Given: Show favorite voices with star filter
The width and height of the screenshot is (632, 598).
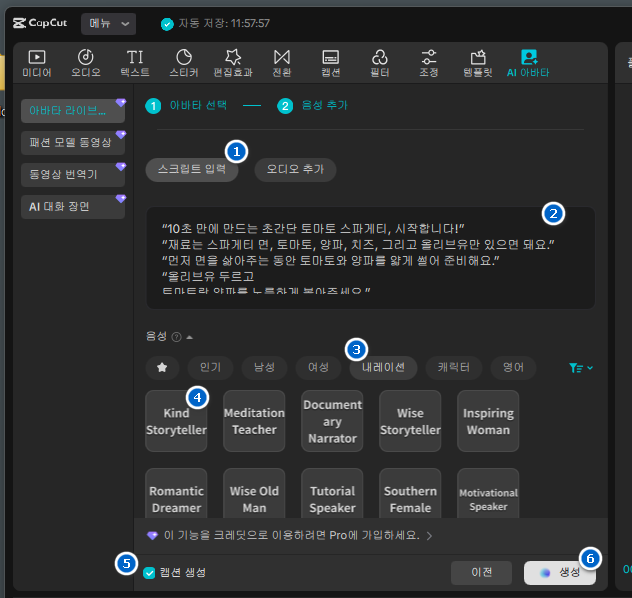Looking at the screenshot, I should [x=162, y=367].
